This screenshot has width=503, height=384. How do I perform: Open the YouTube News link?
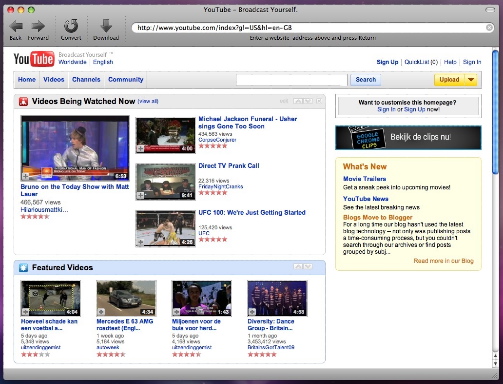(365, 199)
